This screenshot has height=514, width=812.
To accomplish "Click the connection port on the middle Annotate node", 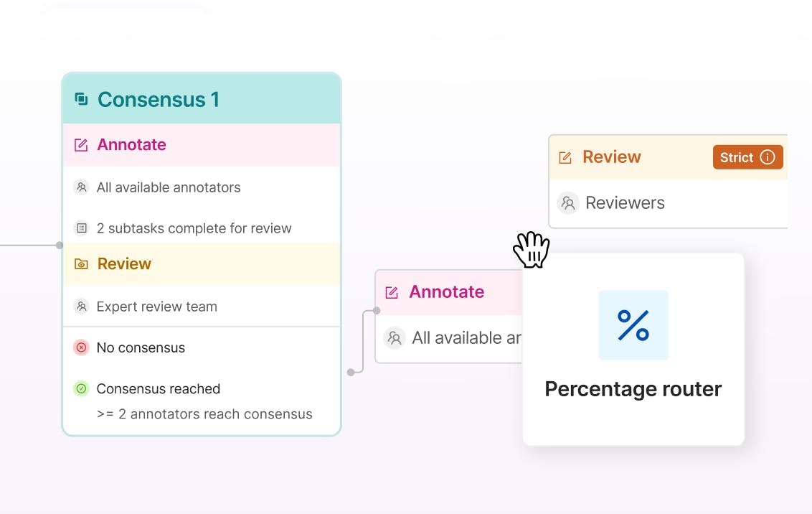I will click(376, 310).
